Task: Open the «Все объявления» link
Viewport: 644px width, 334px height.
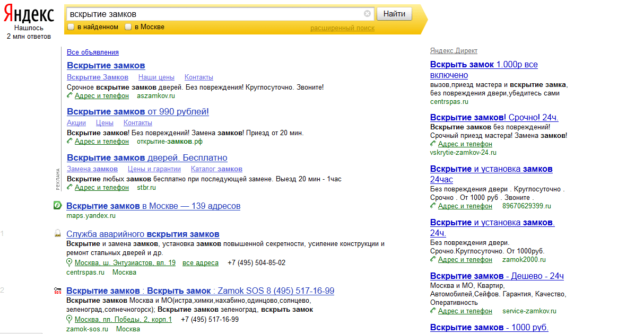Action: (x=93, y=52)
